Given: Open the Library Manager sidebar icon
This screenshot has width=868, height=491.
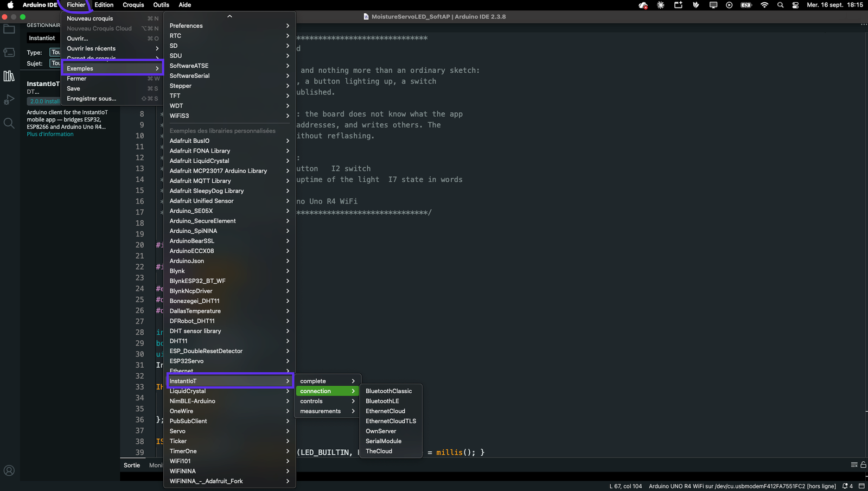Looking at the screenshot, I should 9,76.
